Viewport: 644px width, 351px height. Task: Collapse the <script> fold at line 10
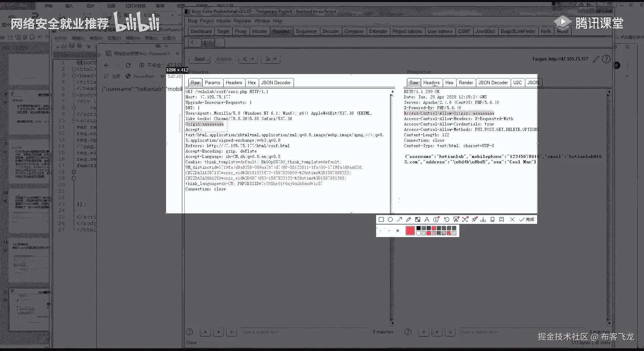pyautogui.click(x=74, y=120)
